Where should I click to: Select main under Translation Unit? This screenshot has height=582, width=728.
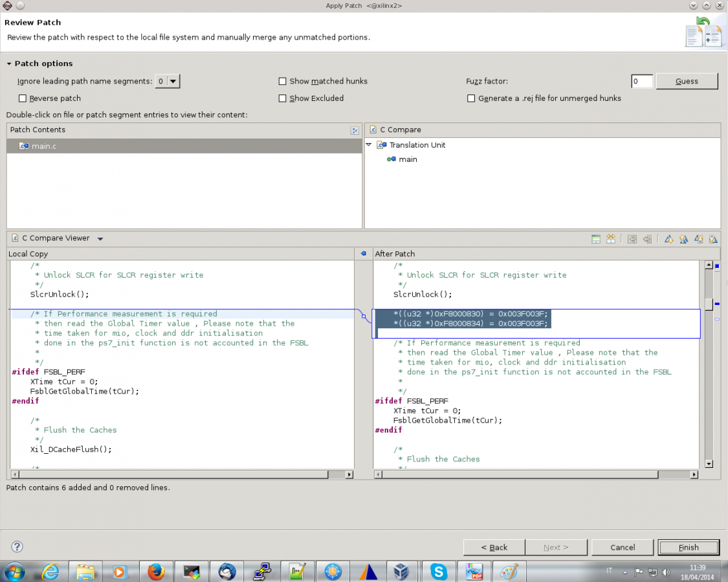(408, 159)
